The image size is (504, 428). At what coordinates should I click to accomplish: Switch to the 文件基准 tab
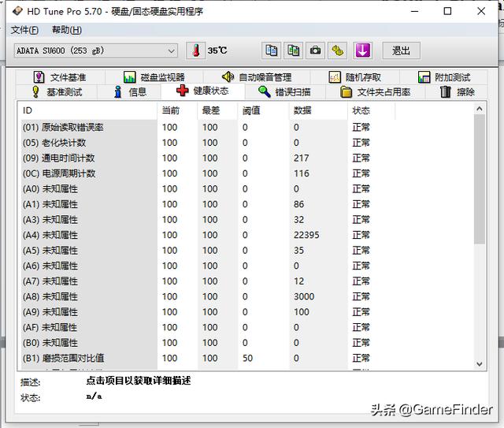[60, 77]
